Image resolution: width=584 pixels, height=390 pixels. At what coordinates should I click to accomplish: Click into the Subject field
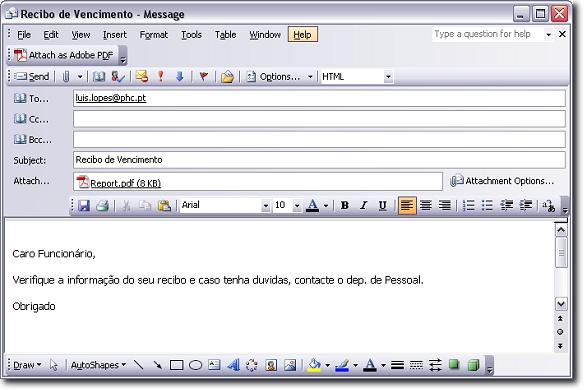[319, 160]
